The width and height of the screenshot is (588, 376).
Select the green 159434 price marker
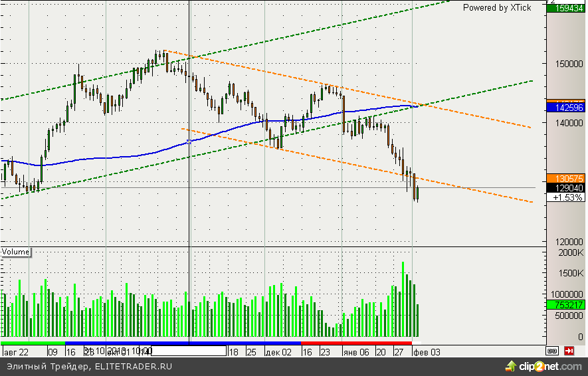565,8
